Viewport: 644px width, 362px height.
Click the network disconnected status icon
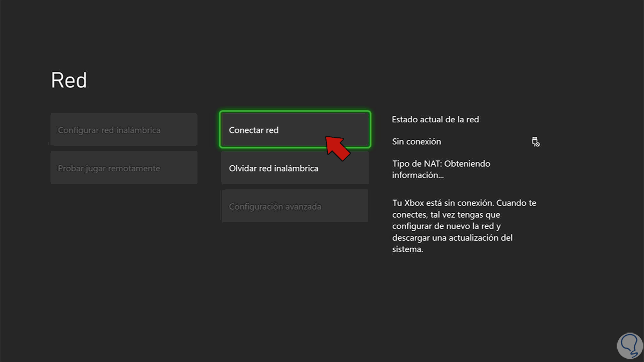point(535,142)
